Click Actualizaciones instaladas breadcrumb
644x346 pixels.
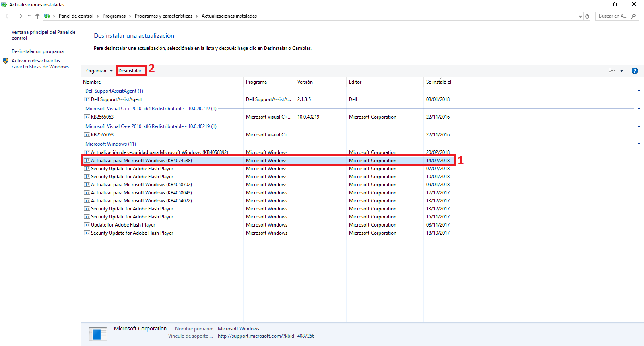(x=229, y=16)
